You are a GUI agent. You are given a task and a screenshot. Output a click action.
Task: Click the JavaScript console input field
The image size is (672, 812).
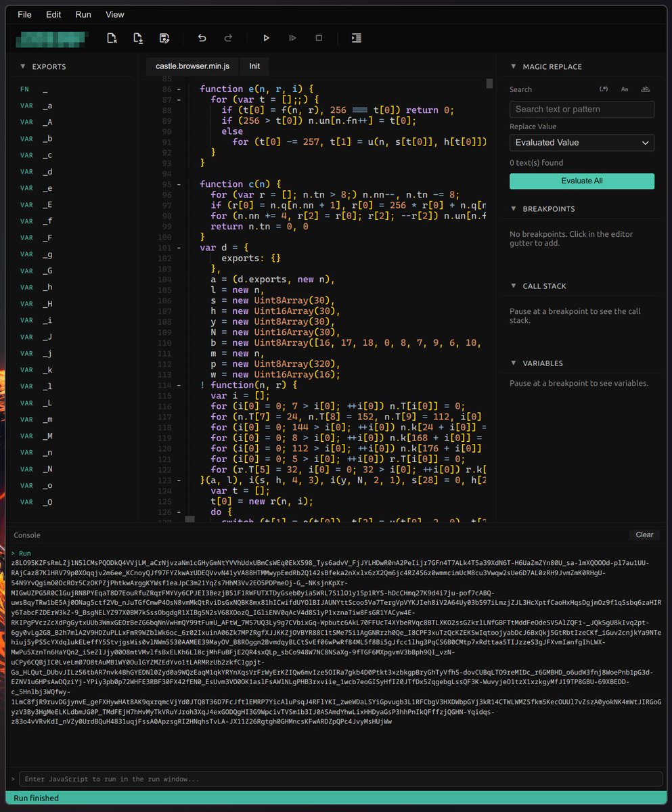(340, 780)
